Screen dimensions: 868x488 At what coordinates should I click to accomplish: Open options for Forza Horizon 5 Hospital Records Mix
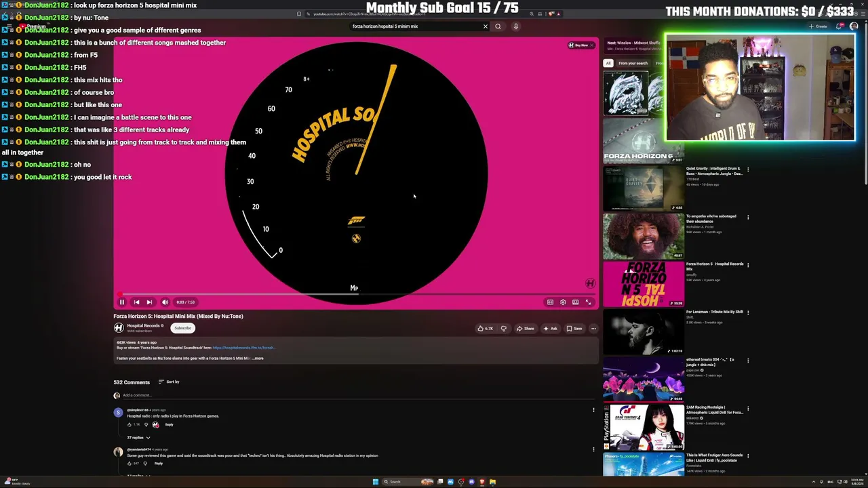pyautogui.click(x=748, y=265)
